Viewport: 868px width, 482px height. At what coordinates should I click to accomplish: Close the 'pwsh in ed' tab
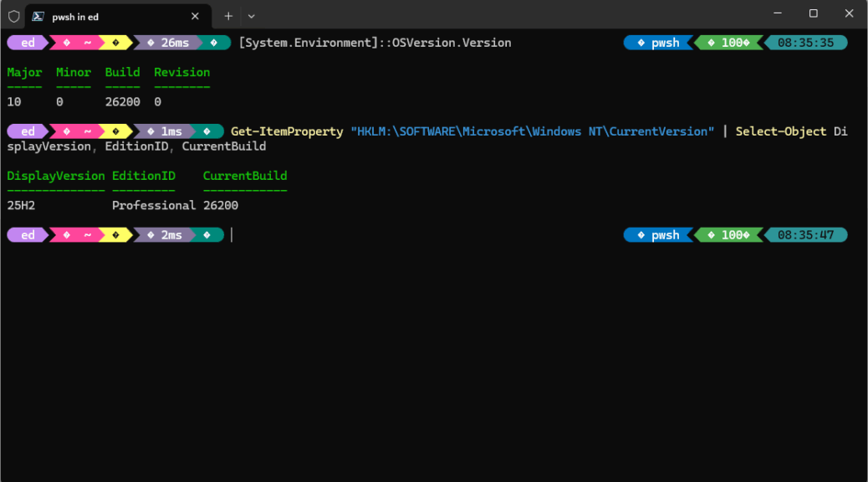tap(196, 16)
